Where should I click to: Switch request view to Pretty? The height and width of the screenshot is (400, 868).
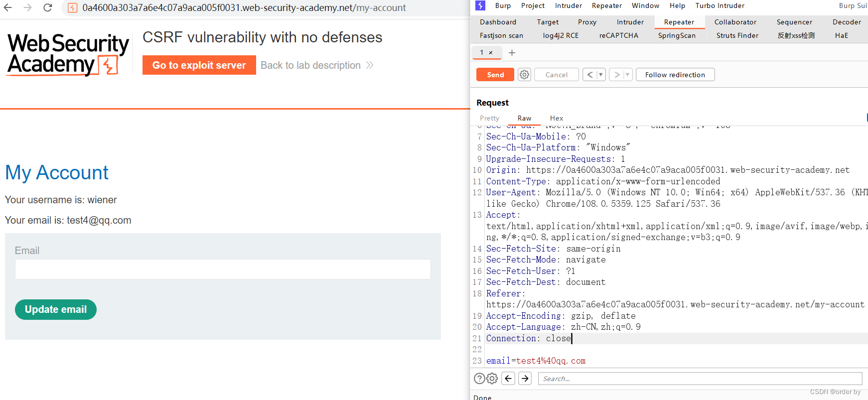489,118
